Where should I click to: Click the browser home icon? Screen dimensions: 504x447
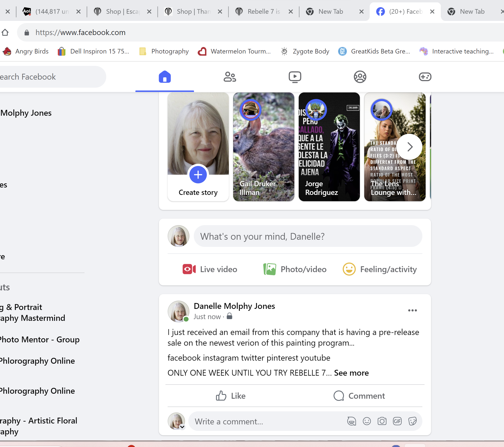(x=5, y=32)
